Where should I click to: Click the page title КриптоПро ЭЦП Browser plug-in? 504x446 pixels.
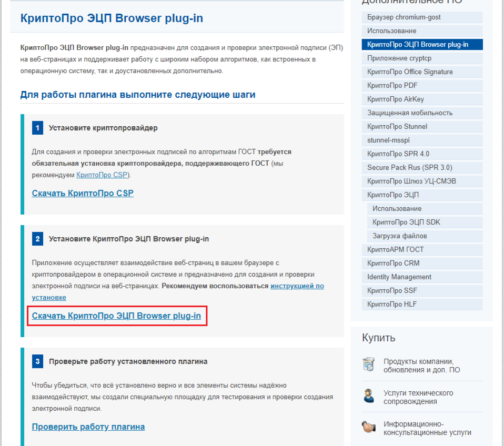tap(112, 18)
